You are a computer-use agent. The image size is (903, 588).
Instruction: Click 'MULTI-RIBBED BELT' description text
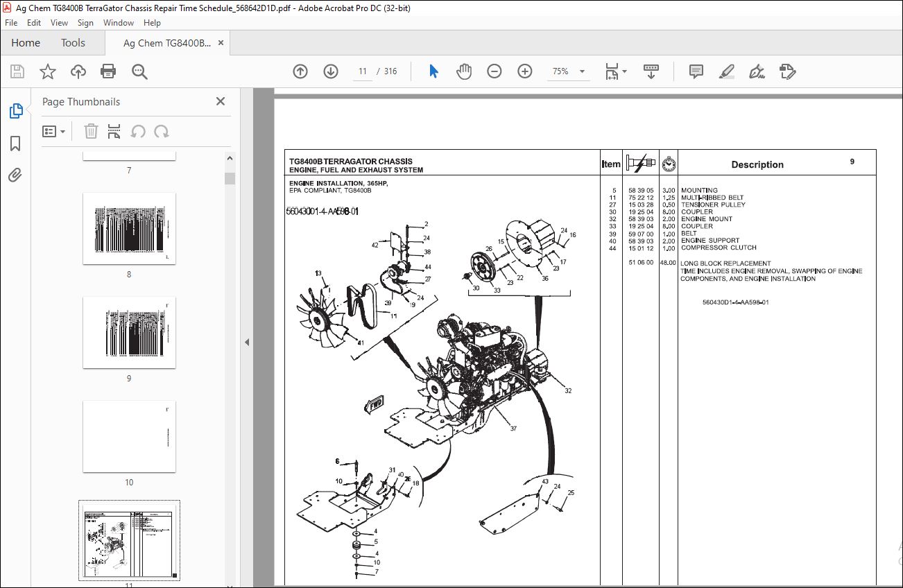click(x=712, y=198)
